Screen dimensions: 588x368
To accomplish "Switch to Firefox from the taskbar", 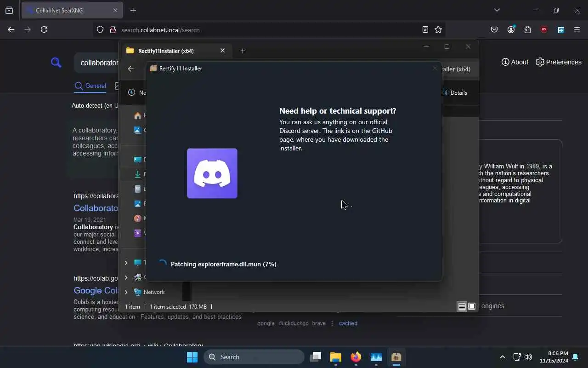I will pos(356,357).
